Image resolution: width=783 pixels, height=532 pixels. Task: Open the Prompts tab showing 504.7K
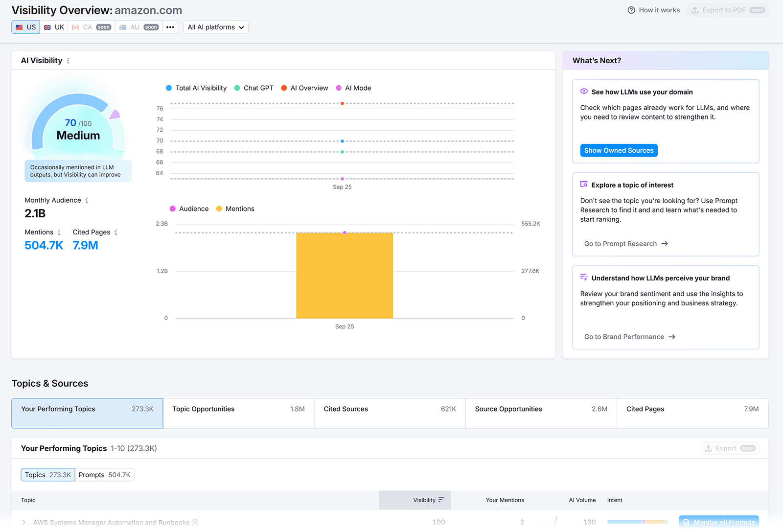pyautogui.click(x=105, y=474)
